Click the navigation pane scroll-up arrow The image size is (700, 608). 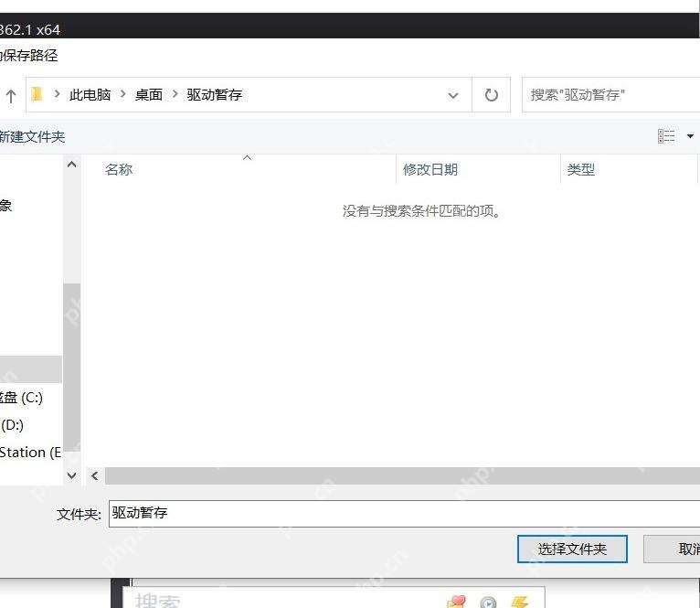[71, 165]
